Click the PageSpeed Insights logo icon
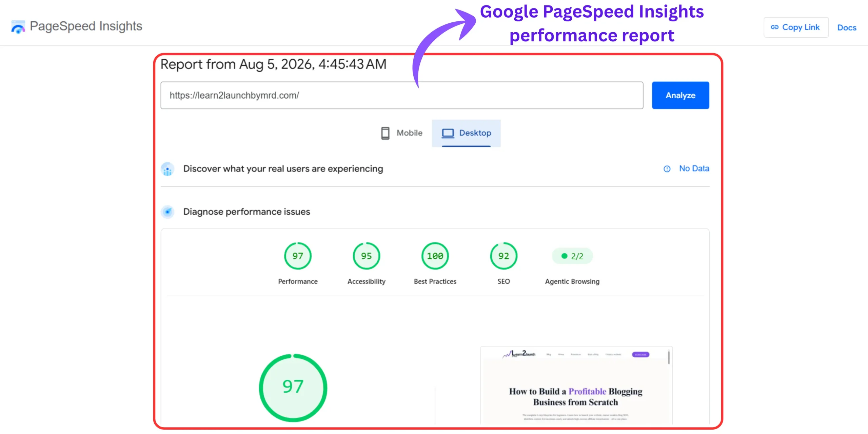Viewport: 868px width, 434px height. click(18, 27)
